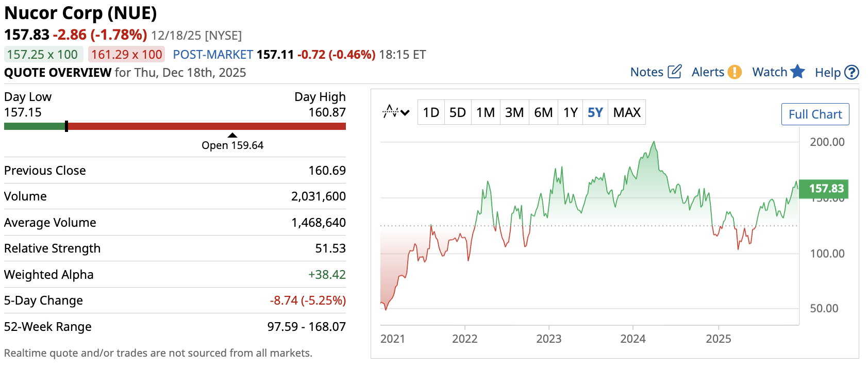
Task: Select the 5D chart range
Action: coord(458,112)
